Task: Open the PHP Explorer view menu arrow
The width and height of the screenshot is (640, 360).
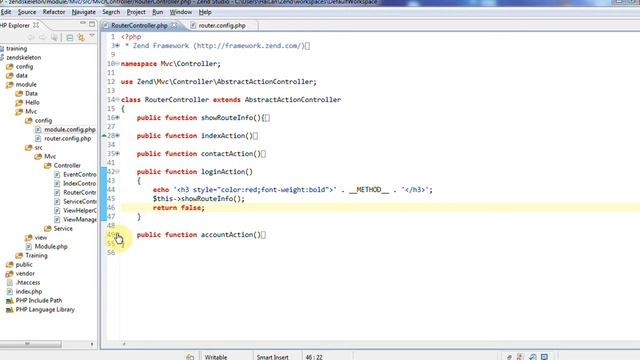Action: 92,36
